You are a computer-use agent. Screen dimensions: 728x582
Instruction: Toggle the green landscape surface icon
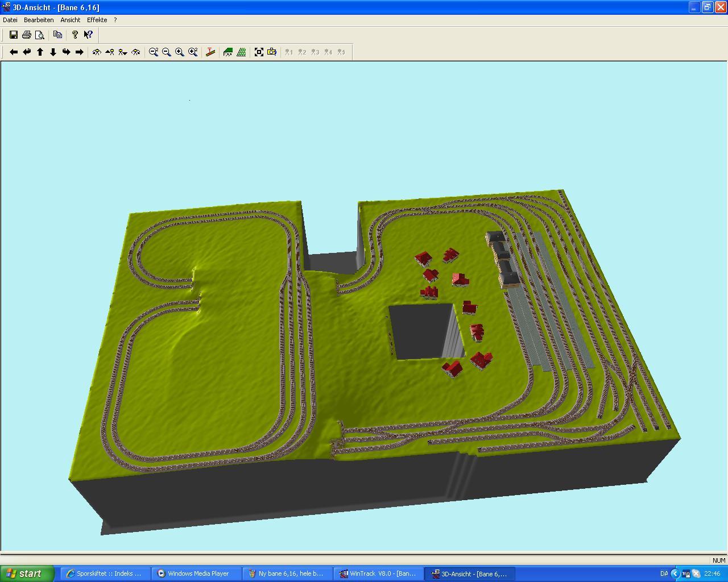pyautogui.click(x=228, y=52)
